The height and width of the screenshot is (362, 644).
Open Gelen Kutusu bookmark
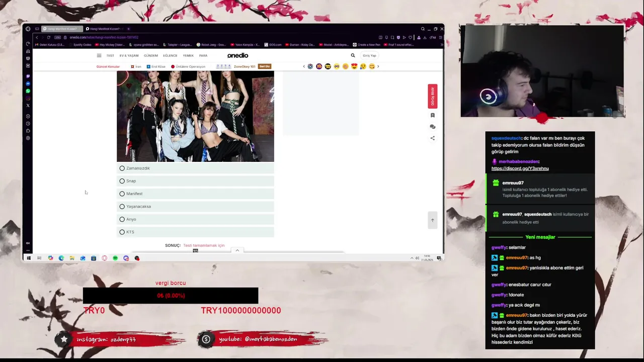click(50, 45)
